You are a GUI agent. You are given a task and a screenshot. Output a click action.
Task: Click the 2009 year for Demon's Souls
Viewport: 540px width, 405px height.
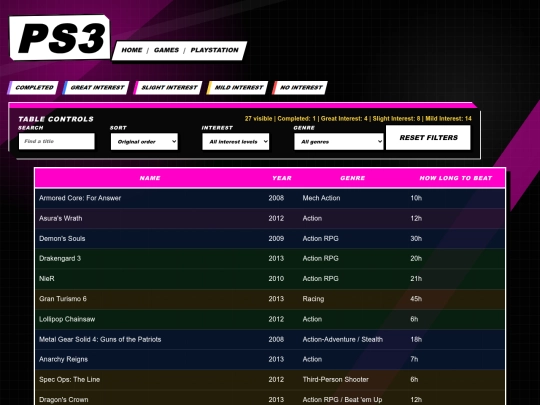click(x=276, y=238)
